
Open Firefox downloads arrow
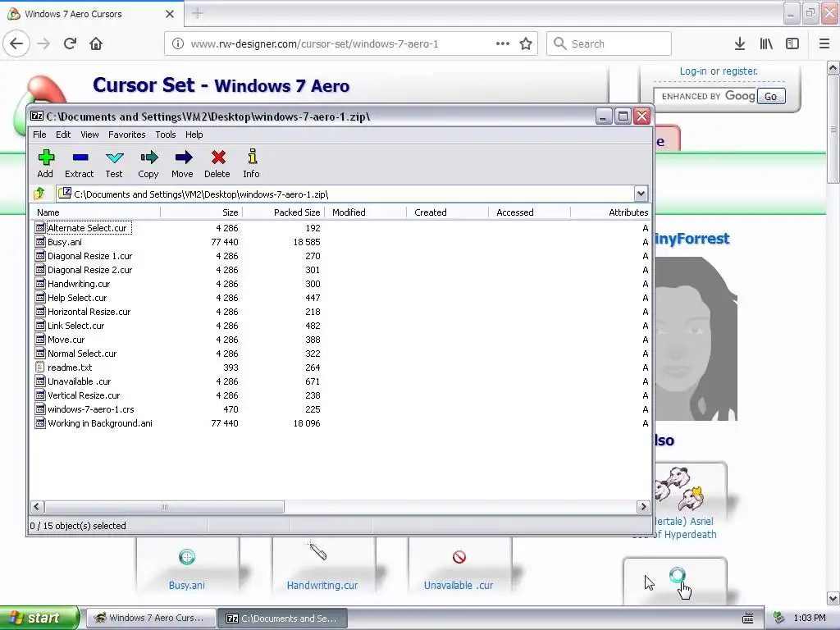click(740, 43)
